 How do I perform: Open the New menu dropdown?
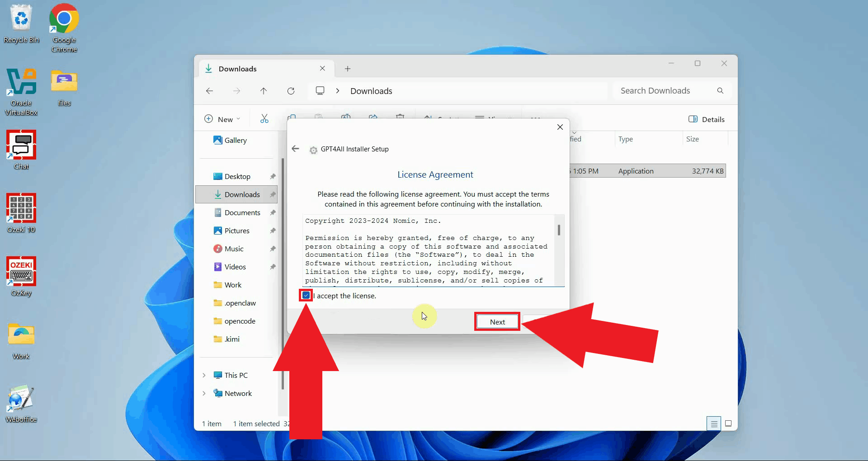[222, 118]
